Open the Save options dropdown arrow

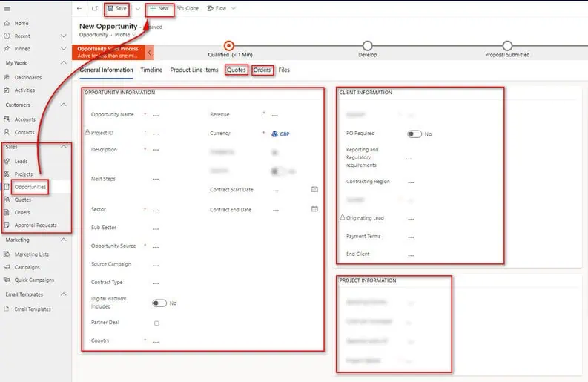[138, 9]
